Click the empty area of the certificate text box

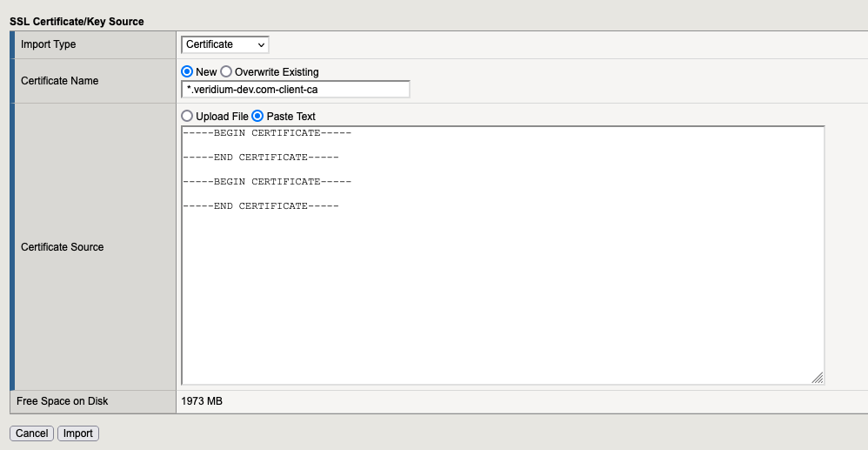(x=501, y=296)
